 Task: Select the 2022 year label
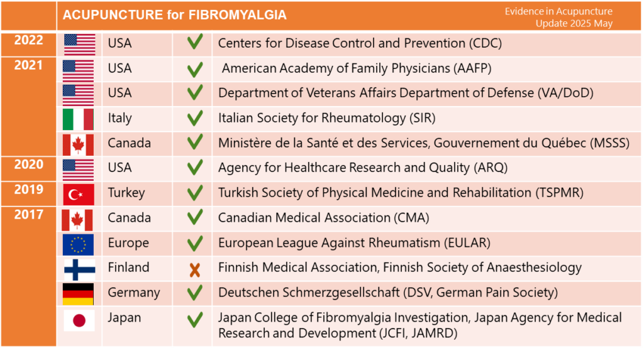28,40
